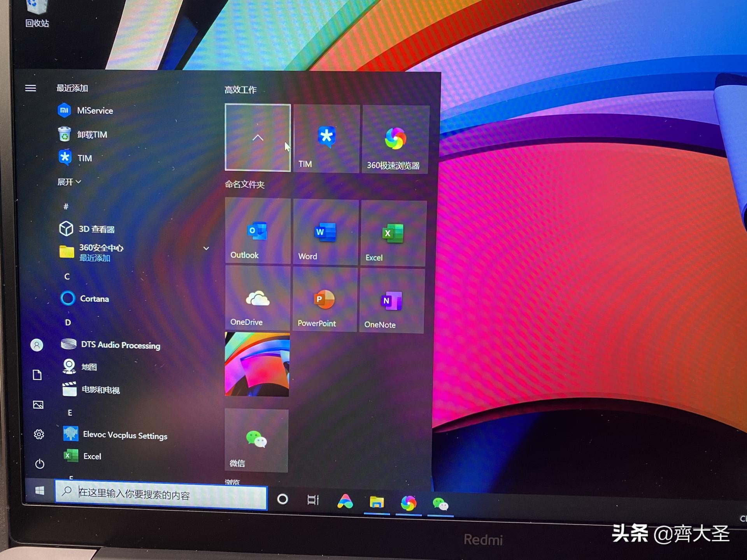Open File Explorer from the taskbar

point(376,503)
